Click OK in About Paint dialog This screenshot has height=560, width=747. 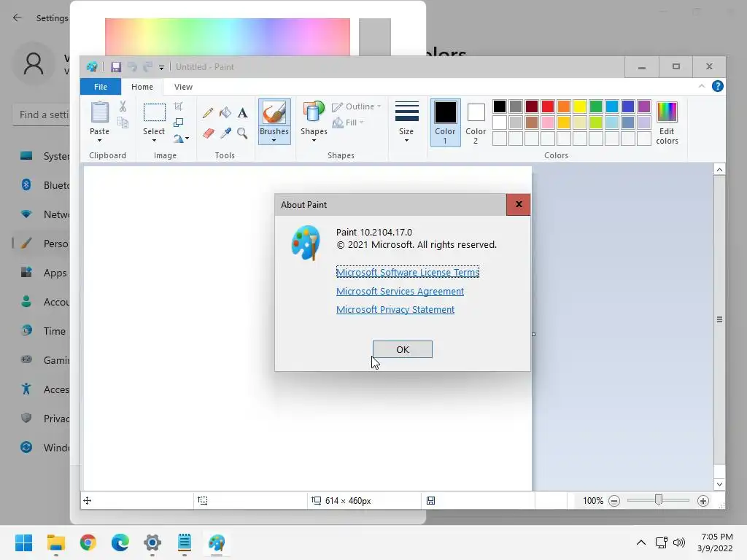coord(403,349)
